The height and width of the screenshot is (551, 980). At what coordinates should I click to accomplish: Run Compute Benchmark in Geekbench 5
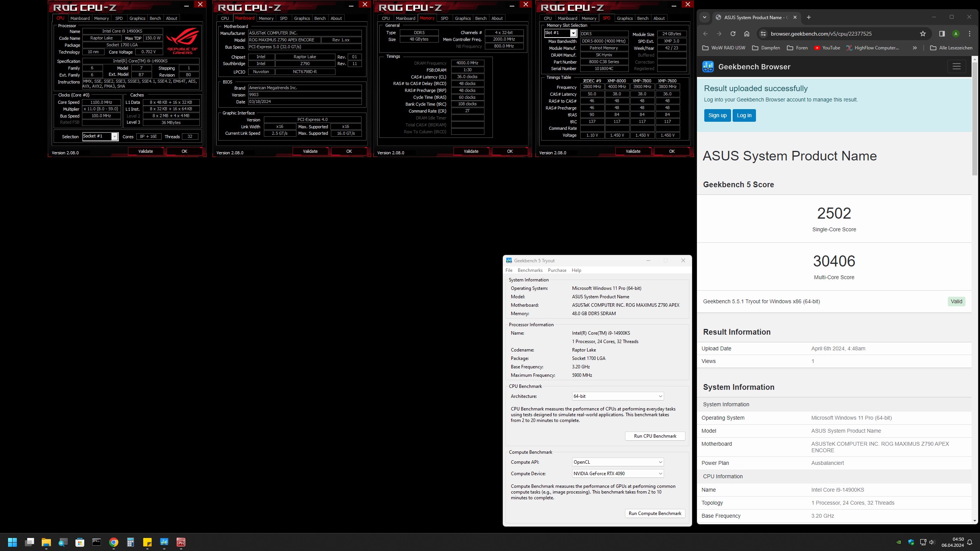655,513
